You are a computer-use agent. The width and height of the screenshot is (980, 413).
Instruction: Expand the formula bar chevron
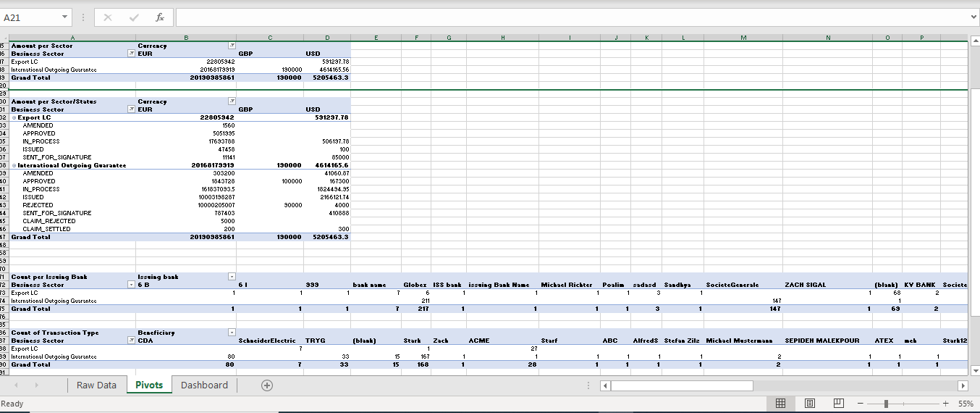(973, 17)
